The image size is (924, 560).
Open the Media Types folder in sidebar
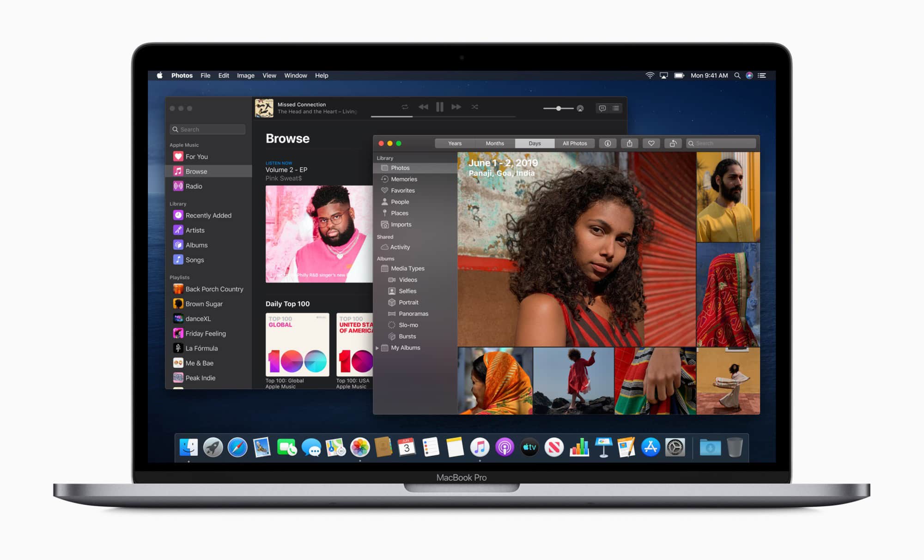pyautogui.click(x=407, y=269)
